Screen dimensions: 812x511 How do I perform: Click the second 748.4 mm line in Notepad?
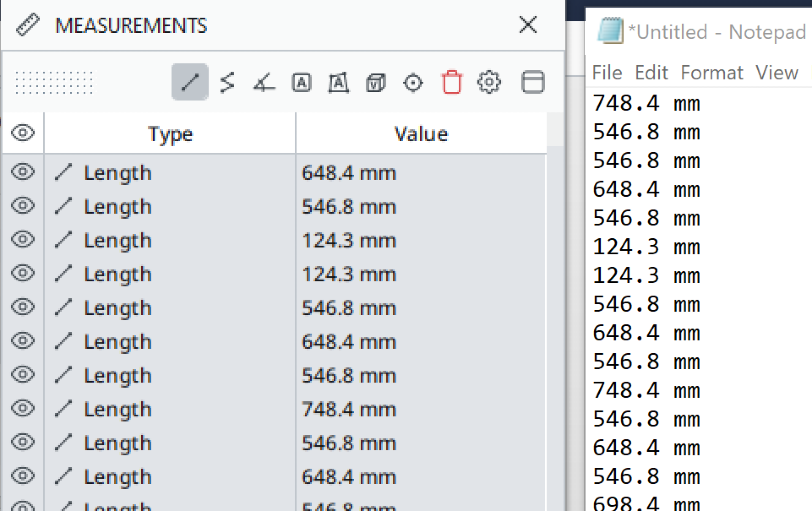(x=646, y=390)
